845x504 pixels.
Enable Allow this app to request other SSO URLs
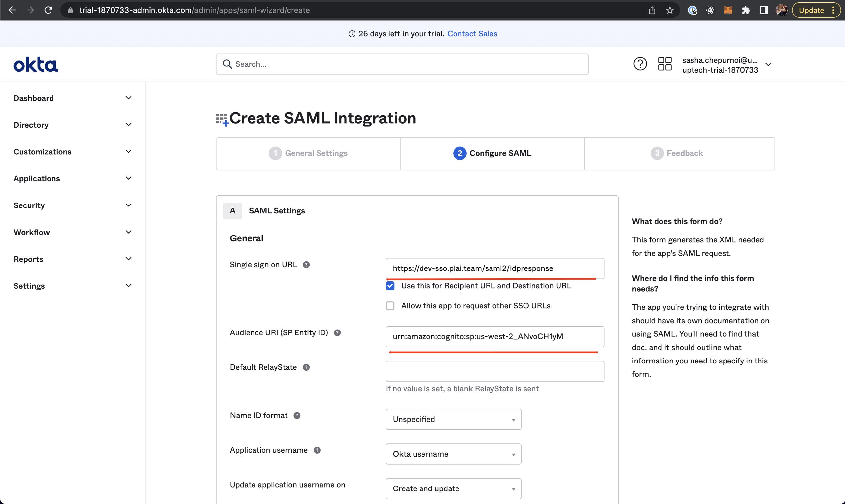[390, 306]
